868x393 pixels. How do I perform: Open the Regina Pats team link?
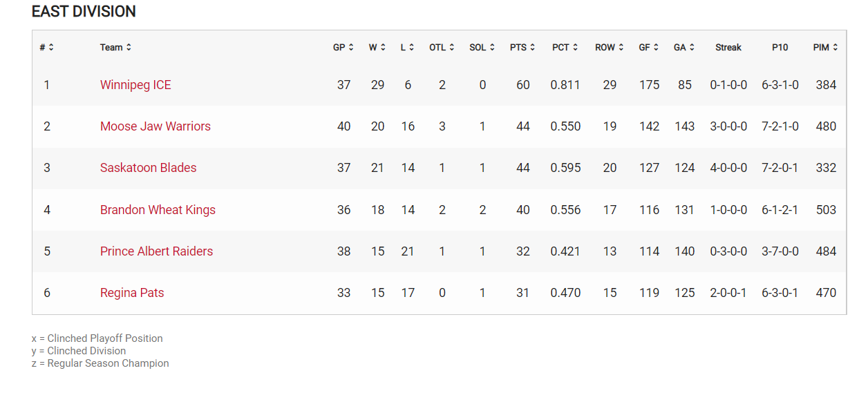(132, 293)
